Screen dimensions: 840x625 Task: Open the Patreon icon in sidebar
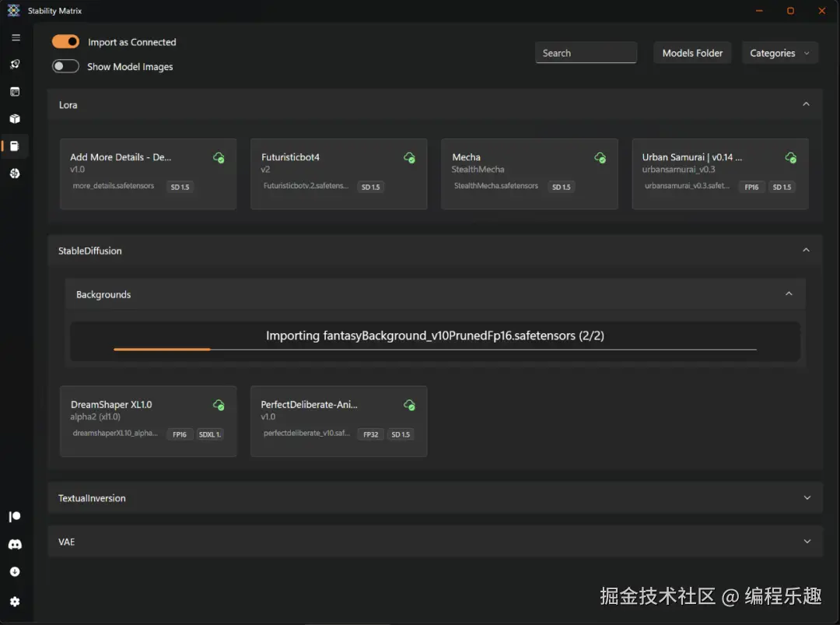(15, 516)
